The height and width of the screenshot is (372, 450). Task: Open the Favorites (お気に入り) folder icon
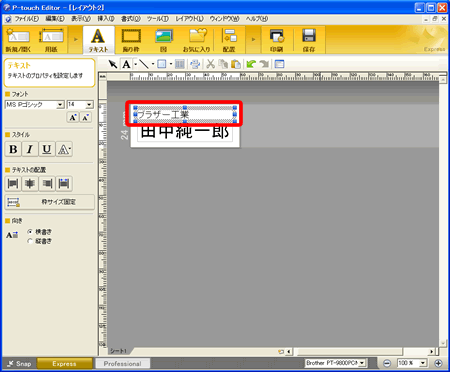tap(197, 40)
